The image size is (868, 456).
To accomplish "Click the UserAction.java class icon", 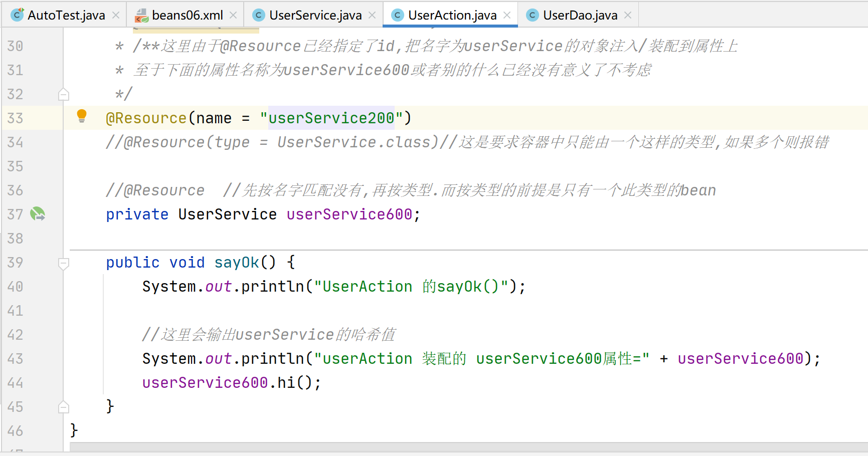I will pos(397,15).
